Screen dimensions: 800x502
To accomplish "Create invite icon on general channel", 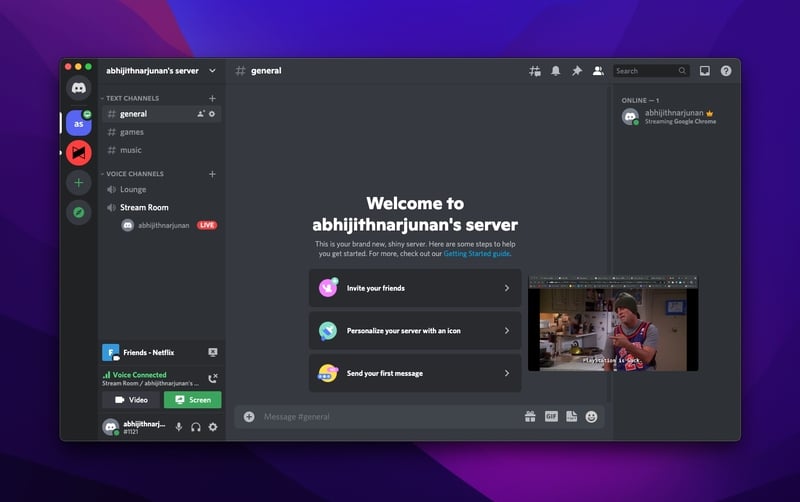I will pos(201,114).
